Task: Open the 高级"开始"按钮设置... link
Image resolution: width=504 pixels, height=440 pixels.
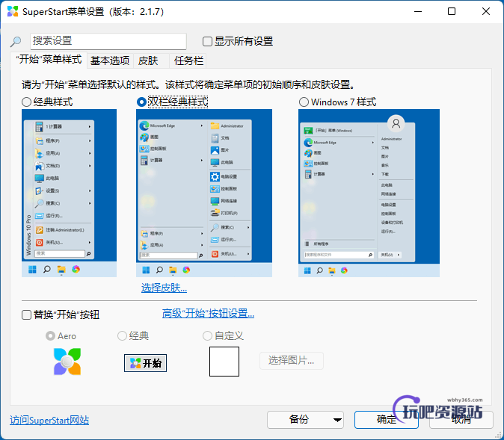Action: coord(208,313)
